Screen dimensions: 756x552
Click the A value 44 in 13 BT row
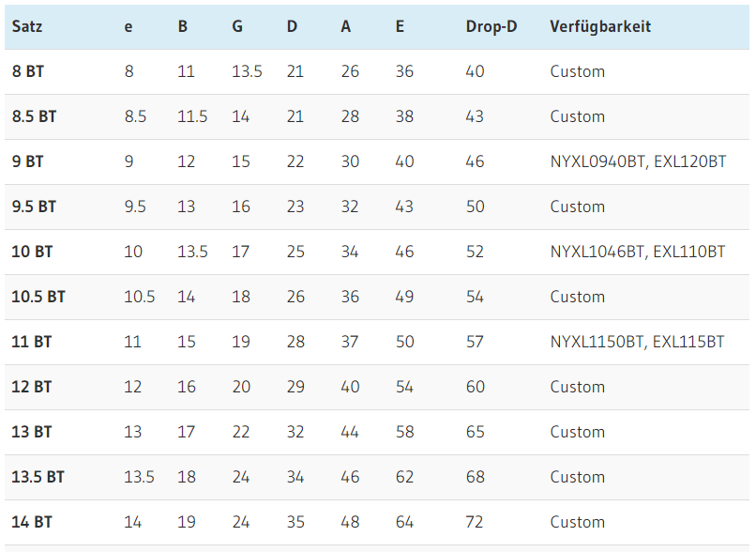point(350,432)
